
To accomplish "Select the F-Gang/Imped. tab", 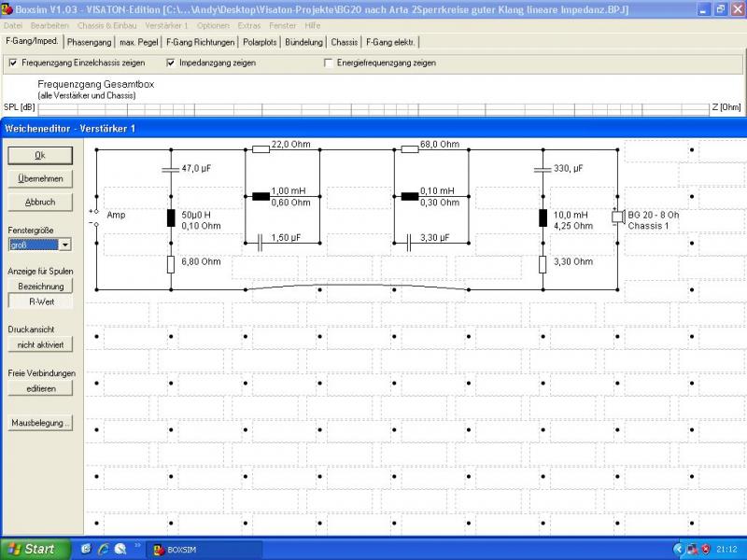I will point(32,41).
